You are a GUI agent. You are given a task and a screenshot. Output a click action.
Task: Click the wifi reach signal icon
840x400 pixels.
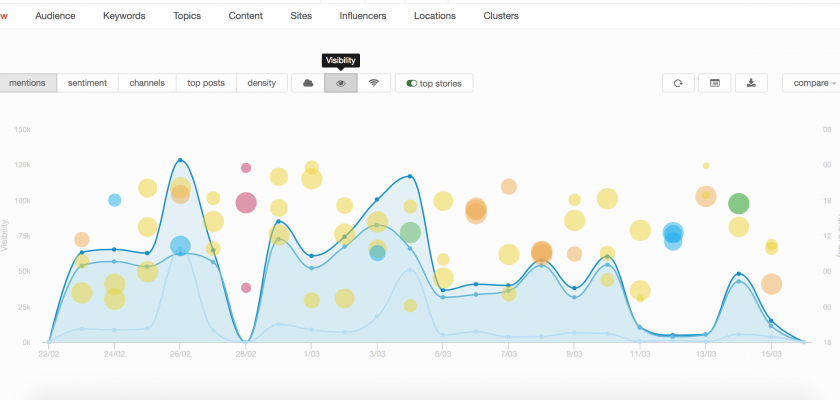pos(374,83)
